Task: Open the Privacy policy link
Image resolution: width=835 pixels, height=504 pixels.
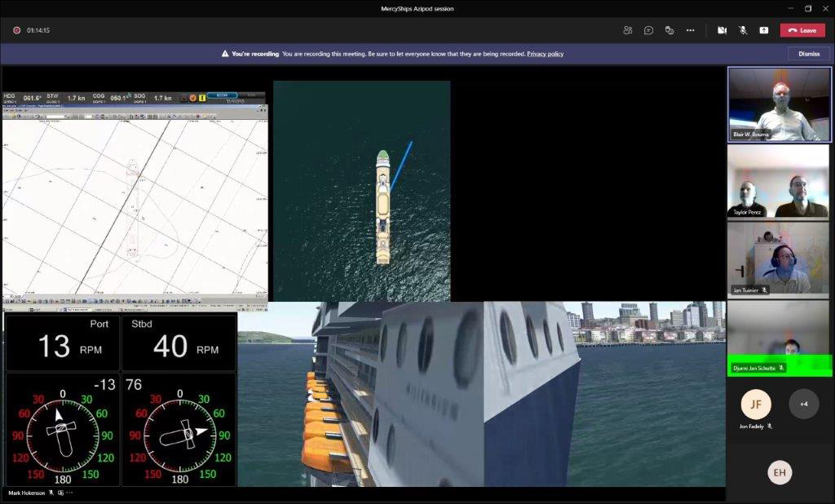Action: pos(545,54)
